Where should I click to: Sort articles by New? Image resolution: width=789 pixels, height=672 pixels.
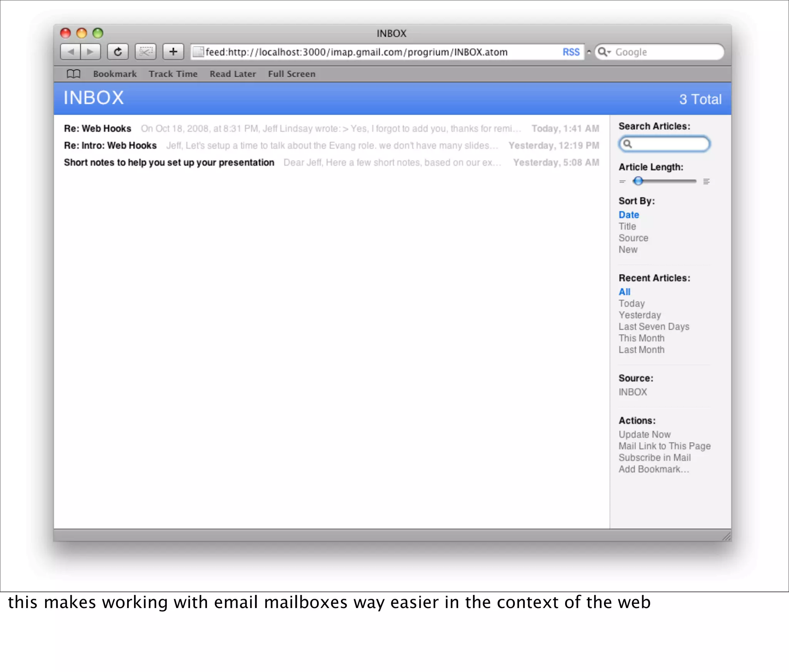click(628, 249)
